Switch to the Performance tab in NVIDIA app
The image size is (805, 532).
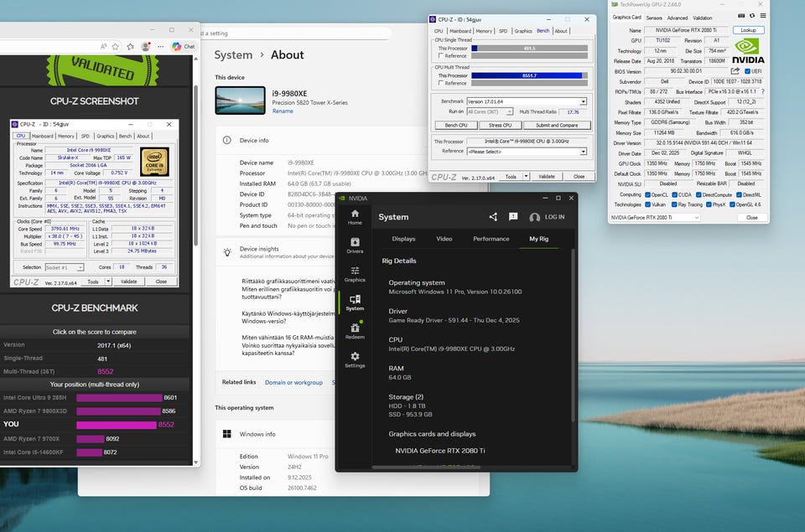tap(491, 239)
